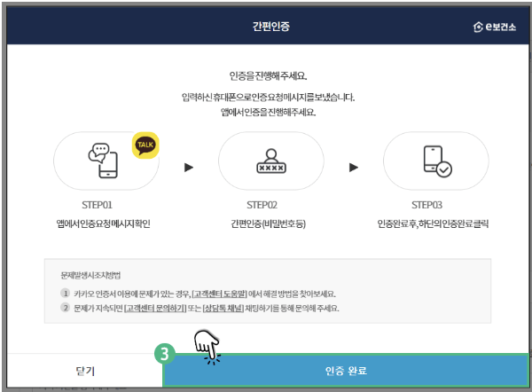This screenshot has width=532, height=392.
Task: Click the 앱에서 인증을 진행해주세요 line
Action: (268, 112)
